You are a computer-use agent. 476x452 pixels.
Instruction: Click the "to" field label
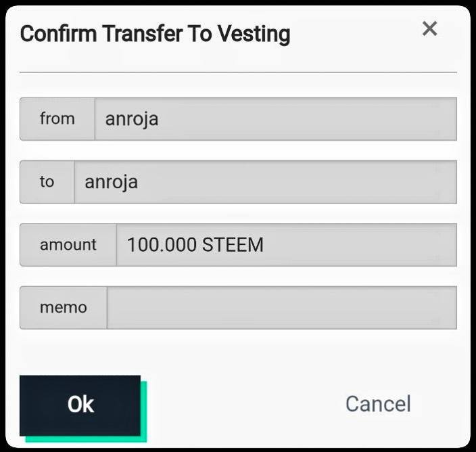point(47,182)
